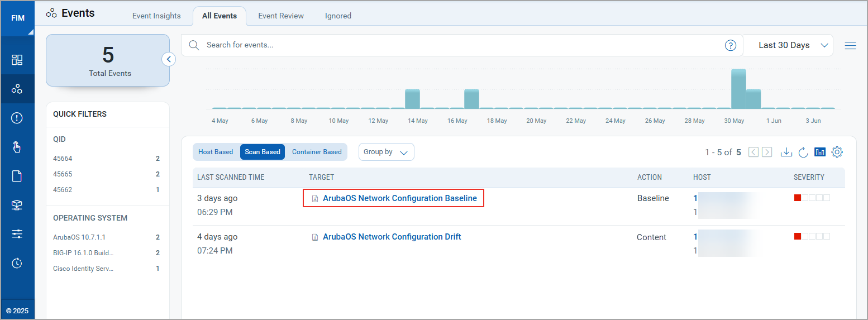Go to next page arrow

[x=767, y=152]
